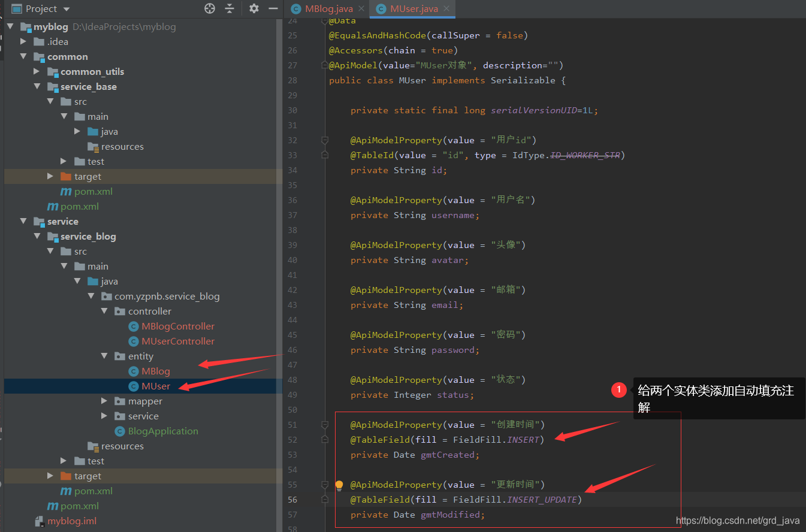Click on gmtModified field name
Screen dimensions: 806x532
[450, 515]
